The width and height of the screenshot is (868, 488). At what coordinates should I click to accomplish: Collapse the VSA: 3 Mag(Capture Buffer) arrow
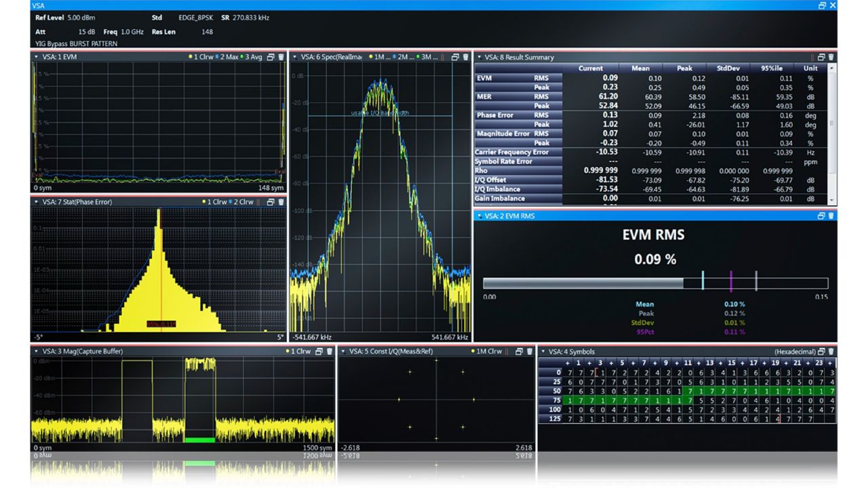click(x=35, y=351)
